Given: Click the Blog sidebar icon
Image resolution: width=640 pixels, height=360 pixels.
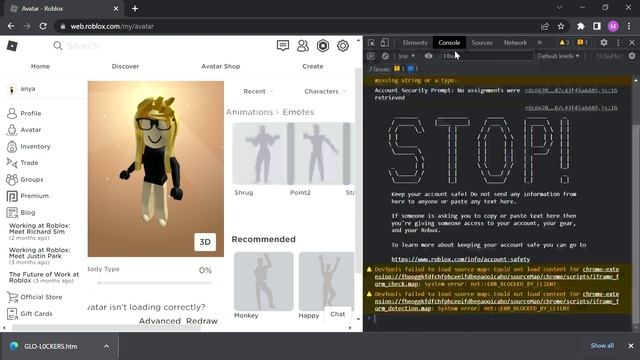Looking at the screenshot, I should [x=12, y=212].
